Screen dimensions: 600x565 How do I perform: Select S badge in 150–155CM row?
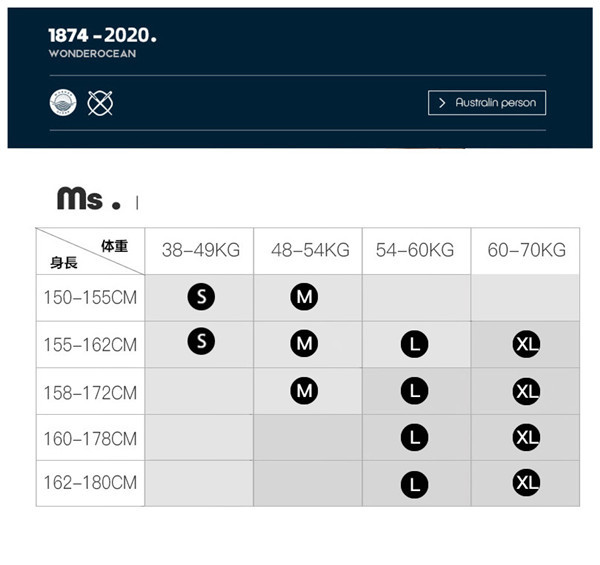[201, 296]
